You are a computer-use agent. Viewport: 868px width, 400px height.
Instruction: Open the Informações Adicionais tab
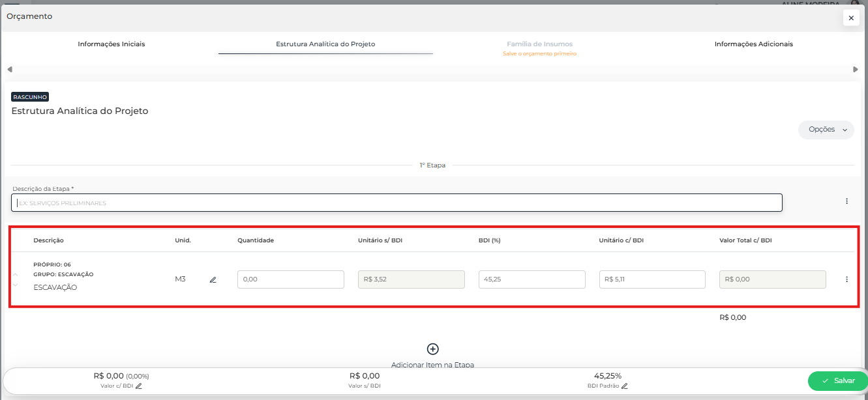[753, 44]
